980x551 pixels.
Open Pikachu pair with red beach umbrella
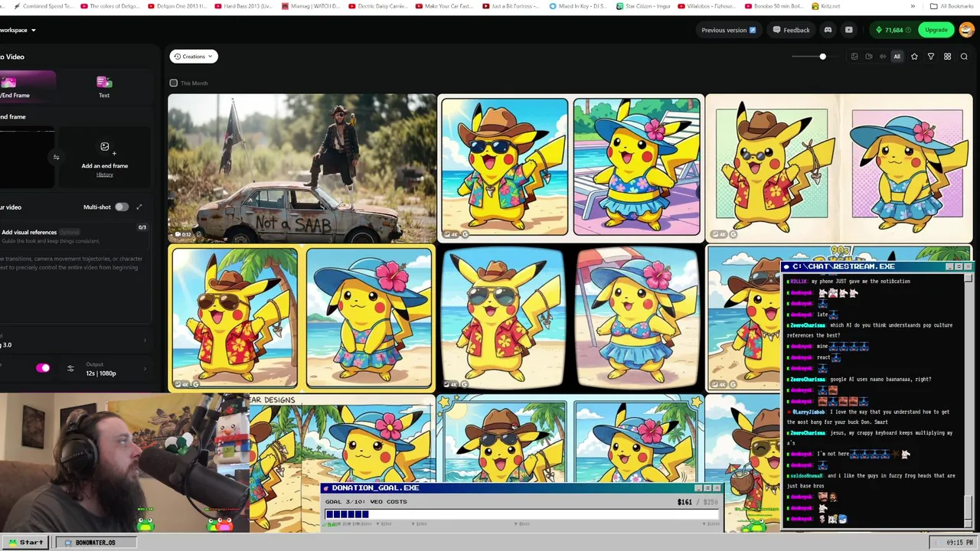(570, 318)
